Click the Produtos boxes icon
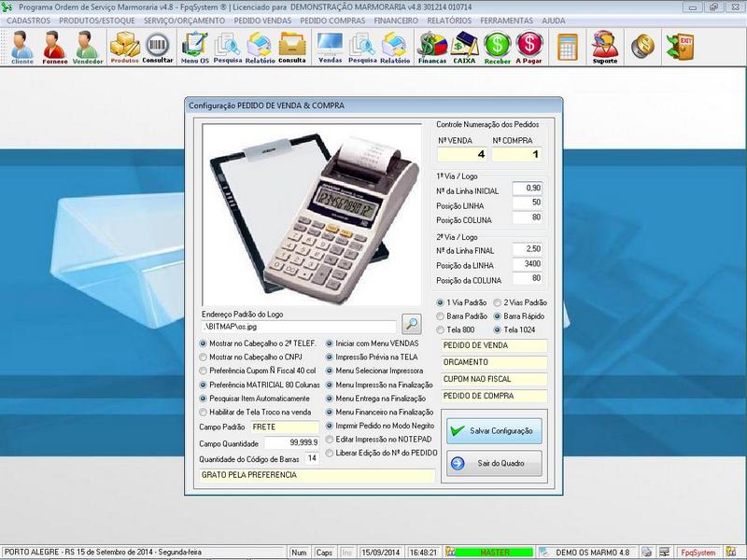Viewport: 747px width, 560px height. pyautogui.click(x=124, y=47)
